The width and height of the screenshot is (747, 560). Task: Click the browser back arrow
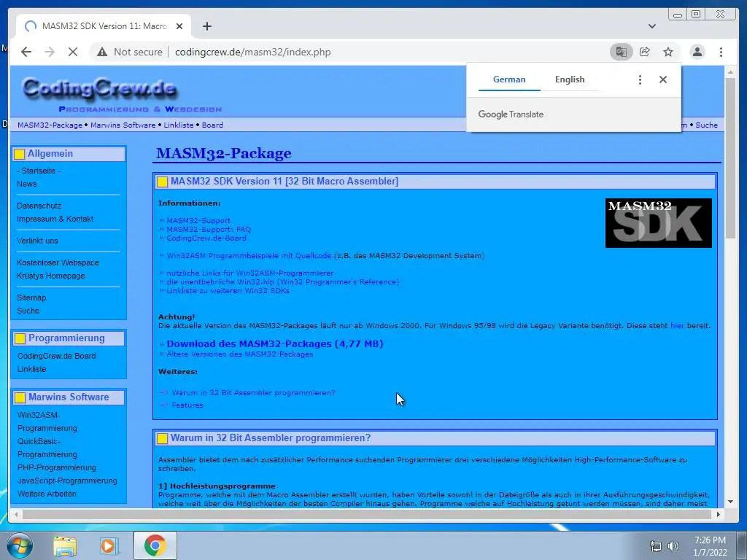(26, 52)
